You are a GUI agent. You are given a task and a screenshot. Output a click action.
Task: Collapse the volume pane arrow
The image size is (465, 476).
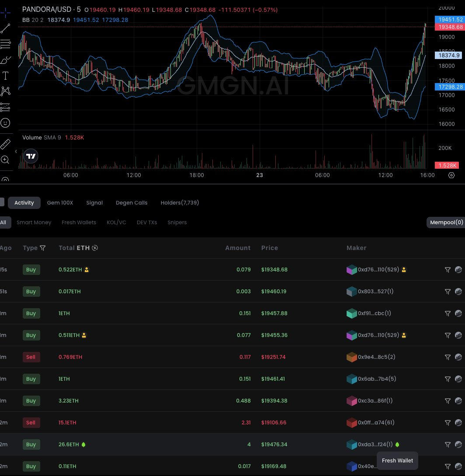[x=16, y=151]
